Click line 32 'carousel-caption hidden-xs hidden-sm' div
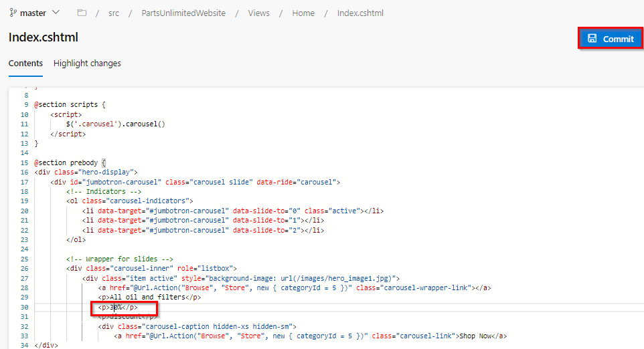644x349 pixels. [x=197, y=327]
